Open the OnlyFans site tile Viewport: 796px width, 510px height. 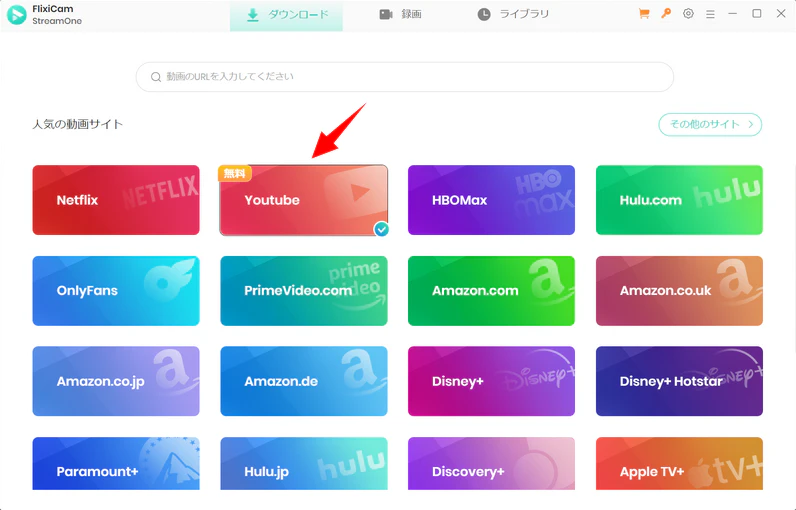tap(116, 291)
